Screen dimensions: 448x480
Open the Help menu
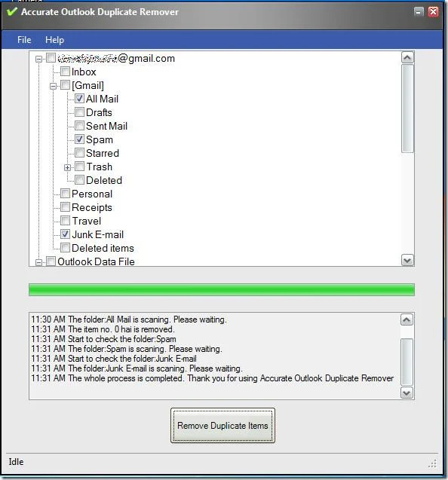tap(54, 40)
